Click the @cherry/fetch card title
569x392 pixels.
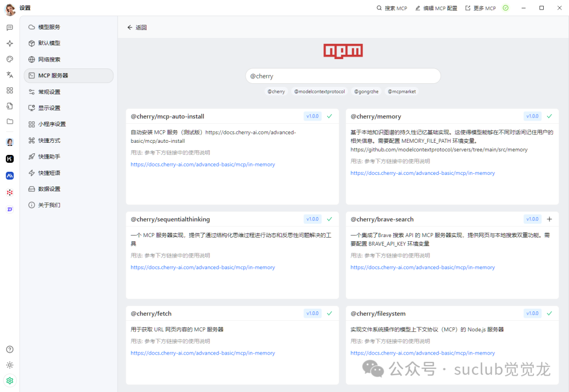point(151,314)
